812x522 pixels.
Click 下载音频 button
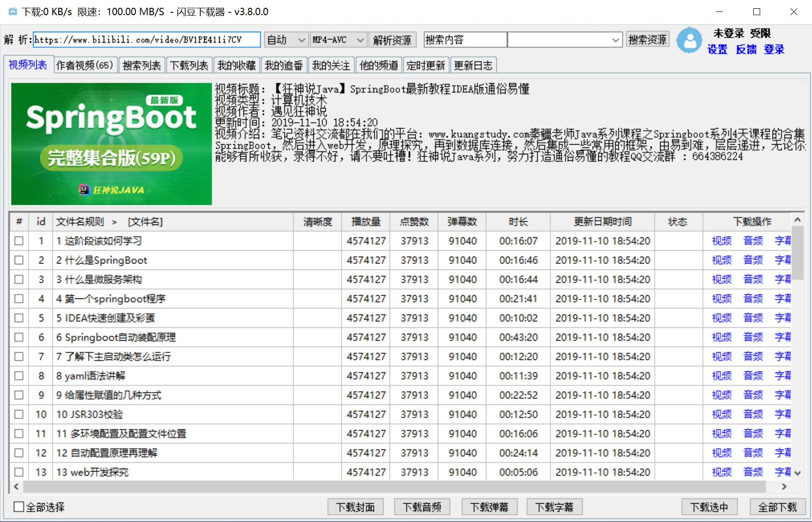(x=422, y=507)
